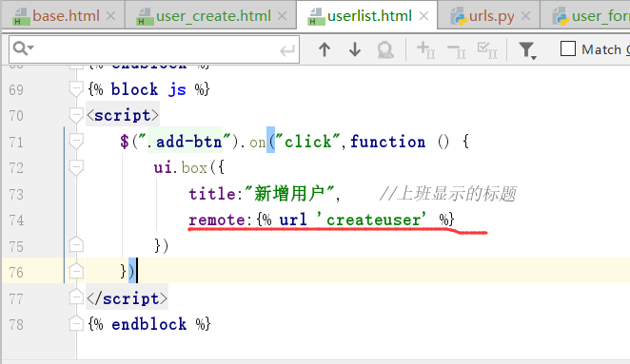The height and width of the screenshot is (364, 630).
Task: Click inside the find search field
Action: [x=154, y=49]
